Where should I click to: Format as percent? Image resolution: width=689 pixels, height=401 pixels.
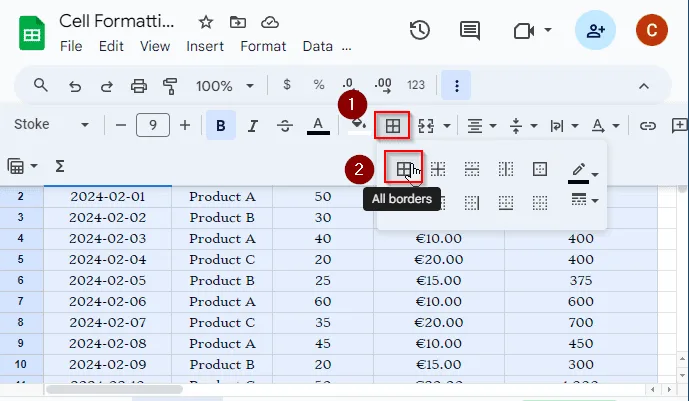click(x=319, y=85)
